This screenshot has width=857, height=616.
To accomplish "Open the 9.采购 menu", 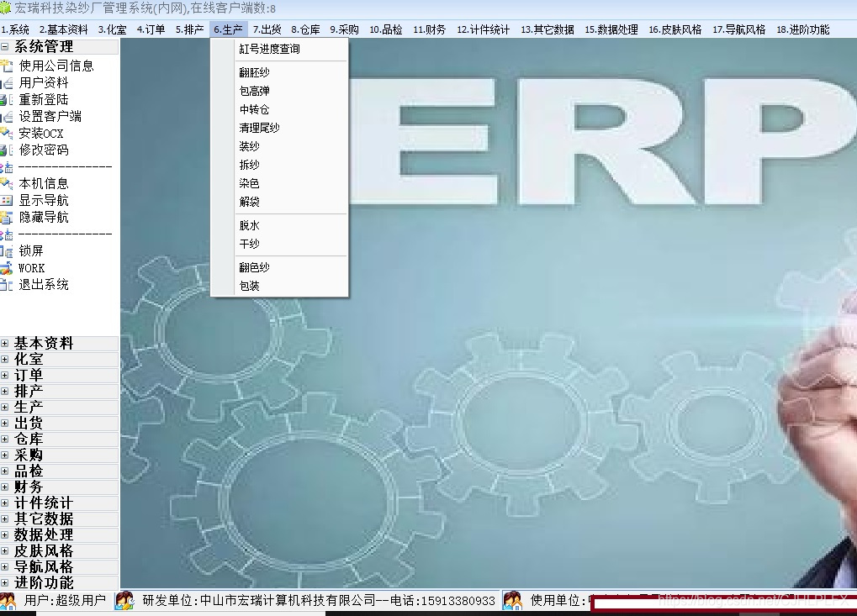I will point(344,29).
